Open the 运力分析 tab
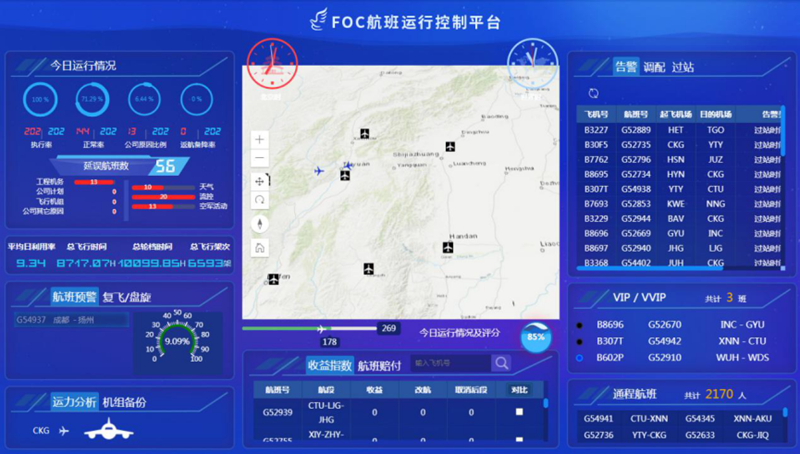800x454 pixels. [x=74, y=402]
